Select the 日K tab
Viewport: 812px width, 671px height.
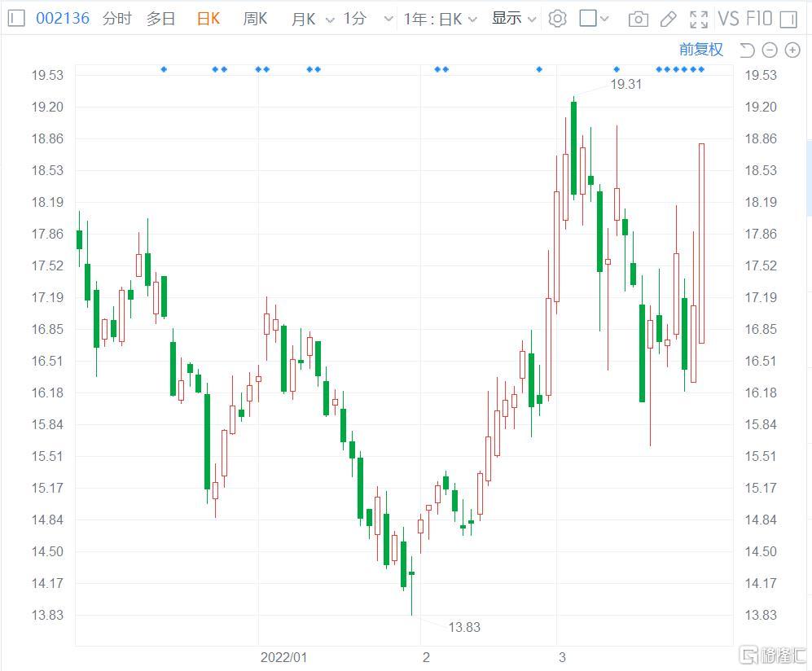tap(208, 20)
